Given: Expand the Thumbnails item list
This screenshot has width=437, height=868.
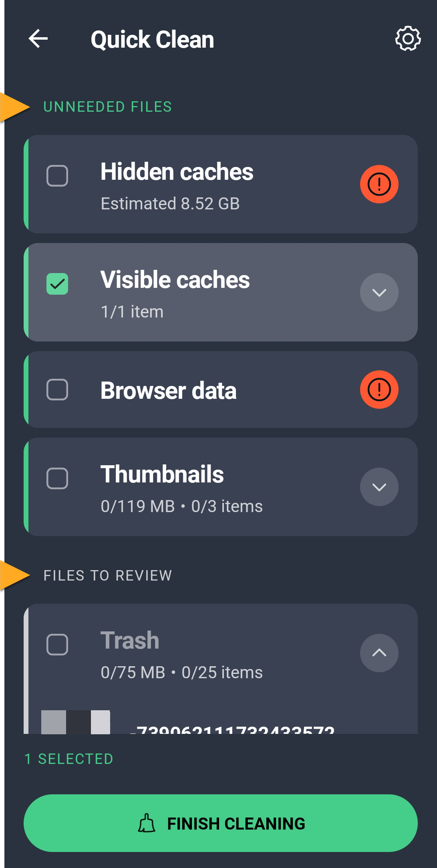Looking at the screenshot, I should pos(379,487).
